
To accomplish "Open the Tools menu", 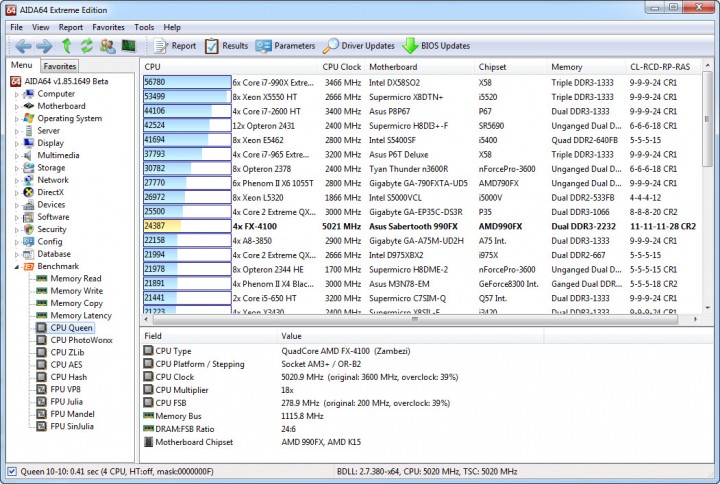I will coord(144,27).
